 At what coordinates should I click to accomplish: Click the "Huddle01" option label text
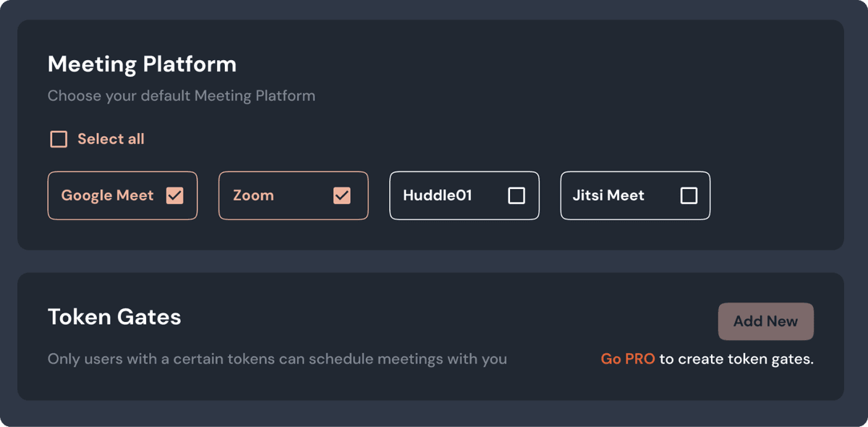pos(437,195)
